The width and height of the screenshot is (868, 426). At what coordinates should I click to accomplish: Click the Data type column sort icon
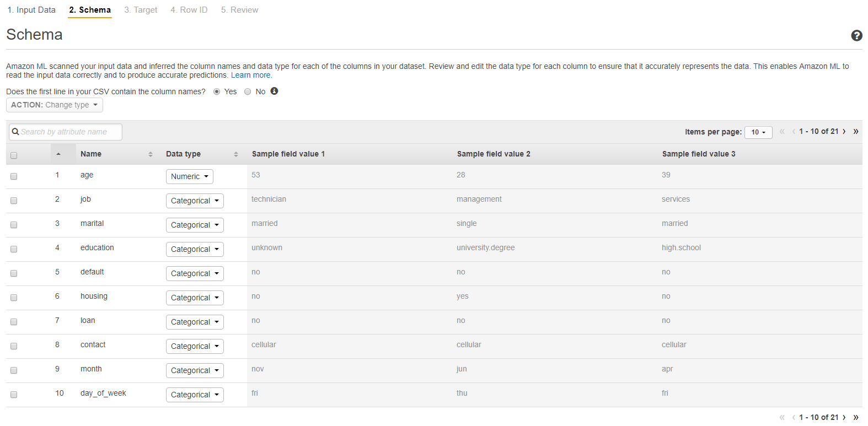click(236, 154)
